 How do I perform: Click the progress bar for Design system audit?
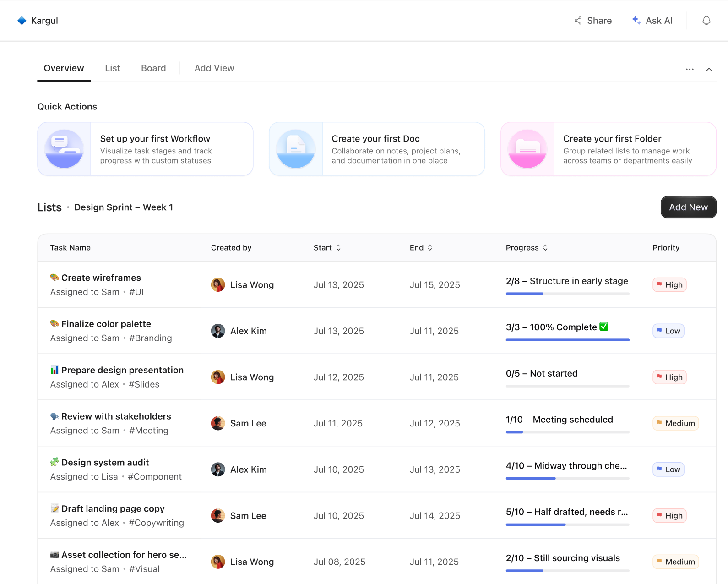(x=568, y=478)
